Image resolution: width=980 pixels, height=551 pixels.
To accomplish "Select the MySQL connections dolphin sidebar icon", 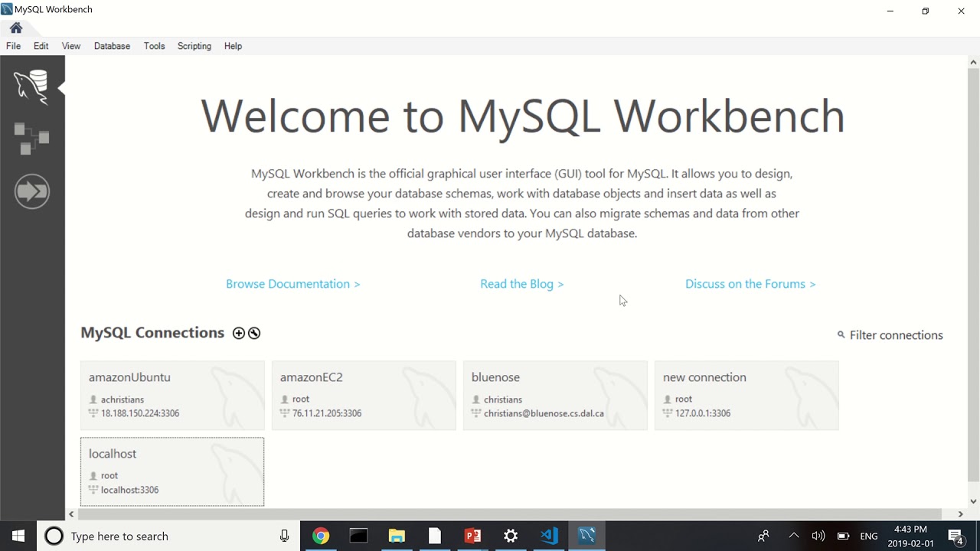I will pos(31,86).
